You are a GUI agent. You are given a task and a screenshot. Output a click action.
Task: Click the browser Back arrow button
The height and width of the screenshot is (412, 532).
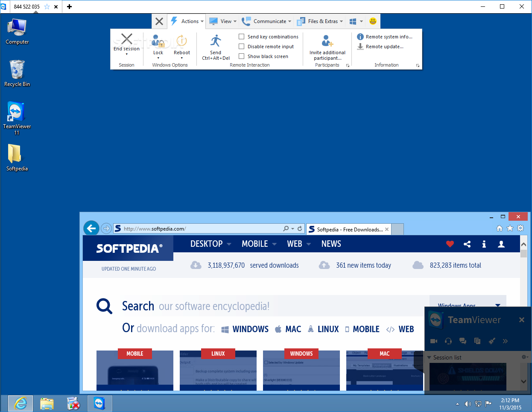pyautogui.click(x=91, y=228)
